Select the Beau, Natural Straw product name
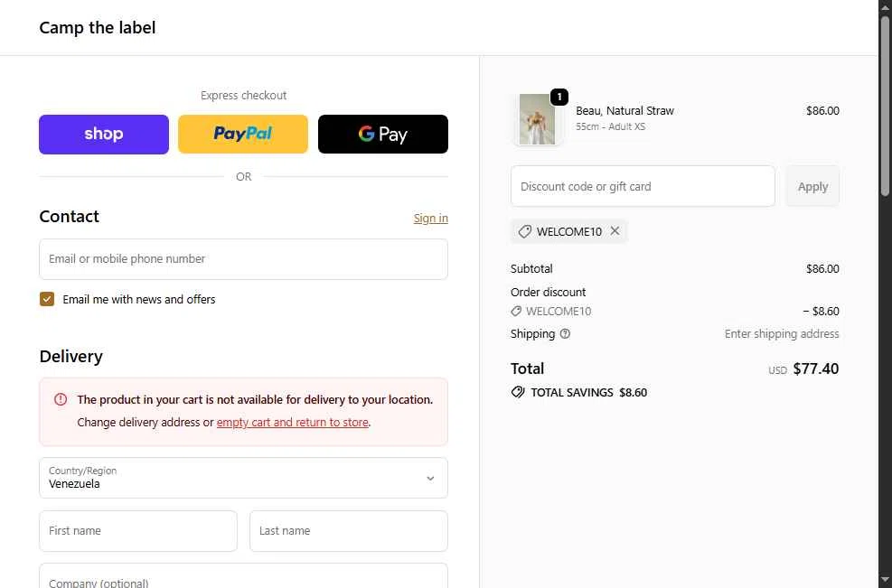892x588 pixels. (624, 111)
